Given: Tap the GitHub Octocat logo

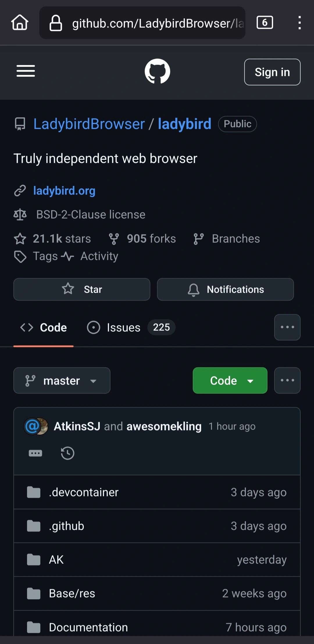Looking at the screenshot, I should tap(157, 71).
